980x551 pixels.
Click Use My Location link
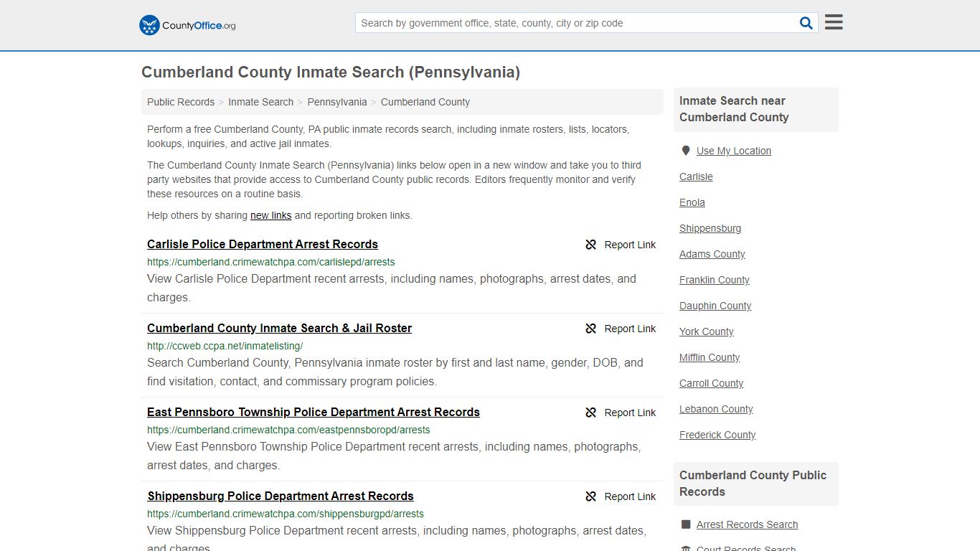[x=734, y=151]
